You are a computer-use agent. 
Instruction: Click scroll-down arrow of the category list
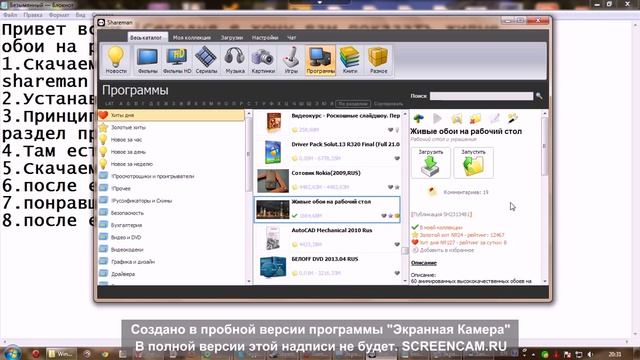coord(249,281)
